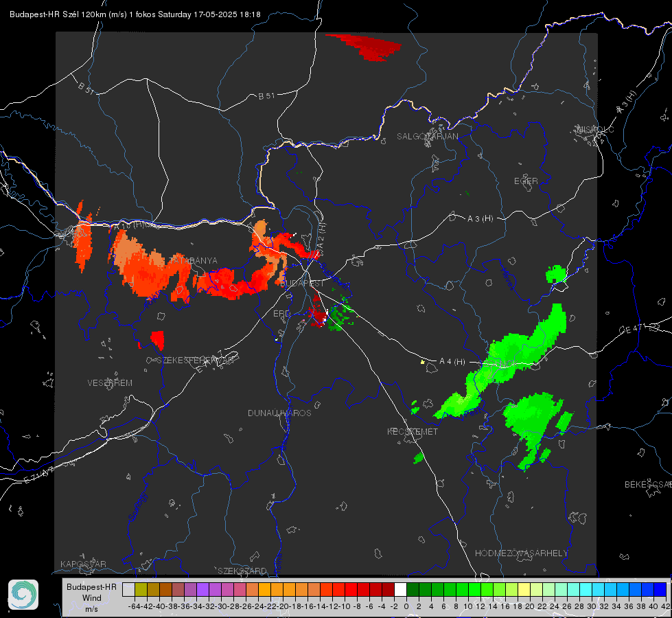Viewport: 672px width, 618px height.
Task: Click the HODMEZOVASARHELY city label
Action: coord(521,553)
